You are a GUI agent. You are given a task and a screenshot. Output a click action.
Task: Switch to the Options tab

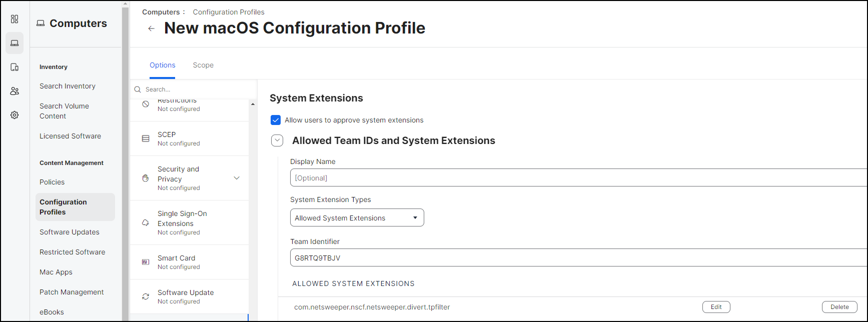pos(163,65)
